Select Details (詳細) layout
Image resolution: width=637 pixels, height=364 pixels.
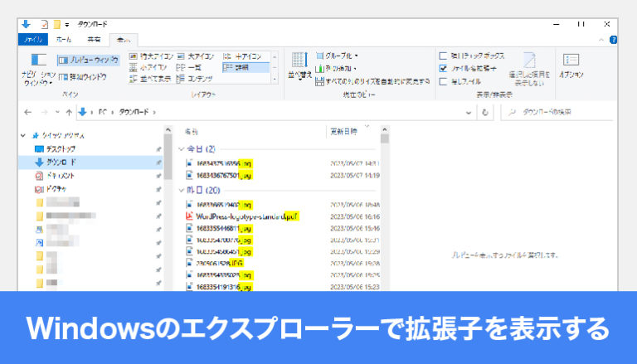(x=246, y=67)
